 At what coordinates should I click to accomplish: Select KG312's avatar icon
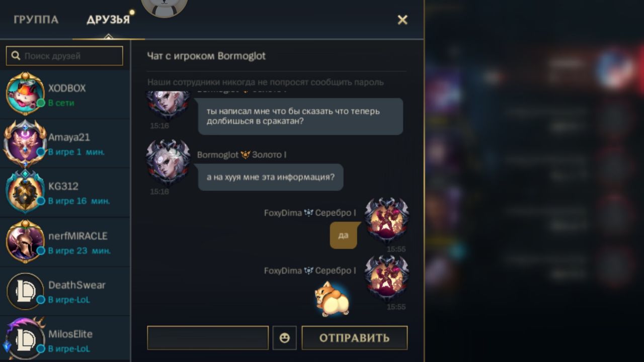[25, 193]
